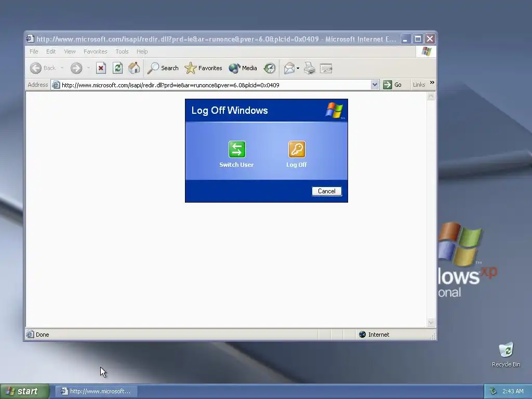The height and width of the screenshot is (399, 532).
Task: Maximize the Internet Explorer window
Action: tap(418, 39)
